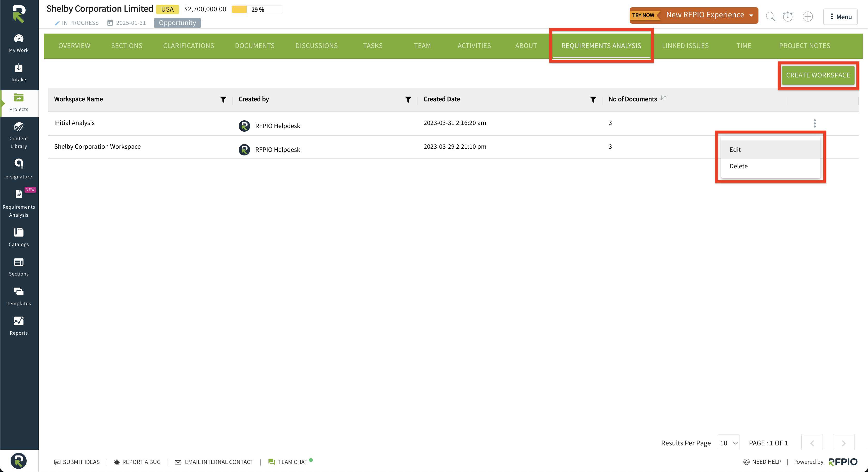Open My Work in the sidebar
The width and height of the screenshot is (868, 472).
click(x=19, y=43)
